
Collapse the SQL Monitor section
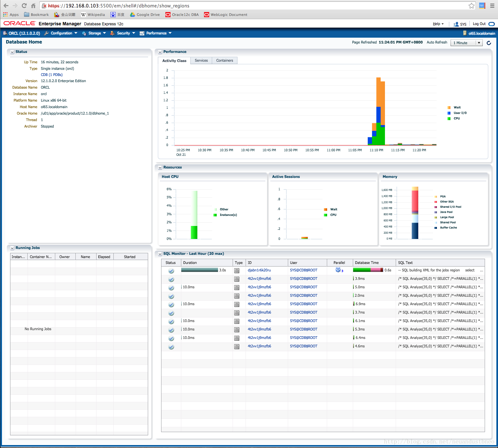pyautogui.click(x=160, y=254)
